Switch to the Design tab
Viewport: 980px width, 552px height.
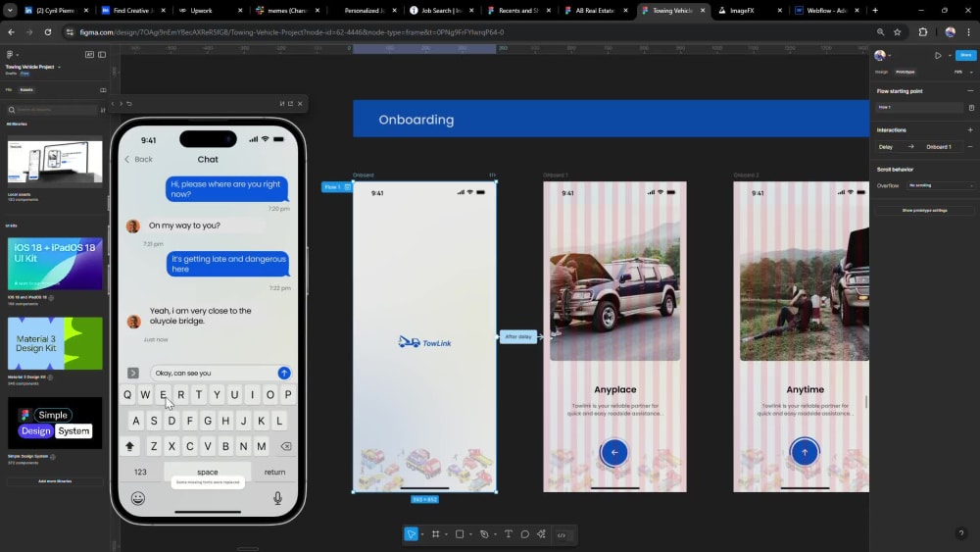tap(881, 72)
